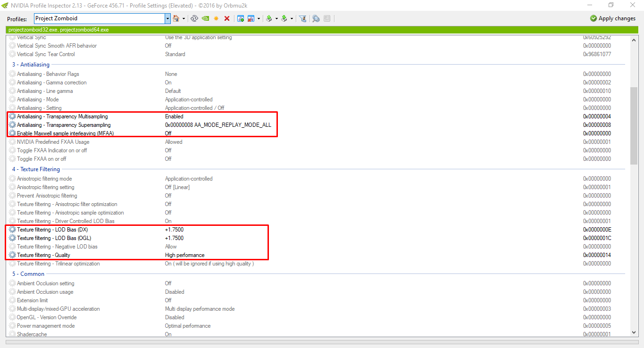The width and height of the screenshot is (644, 348).
Task: Click gear icon beside Antialiasing - Transparency Multisampling
Action: tap(13, 116)
